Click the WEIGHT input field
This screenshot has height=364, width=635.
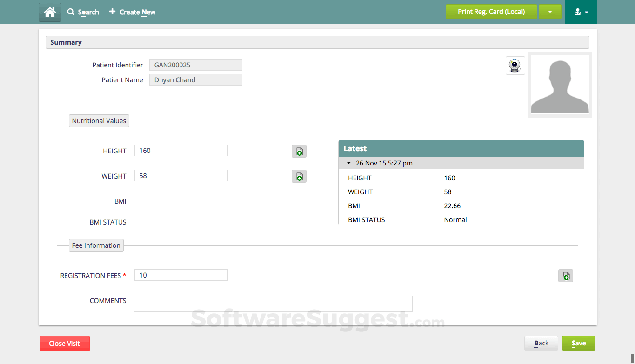[x=181, y=176]
